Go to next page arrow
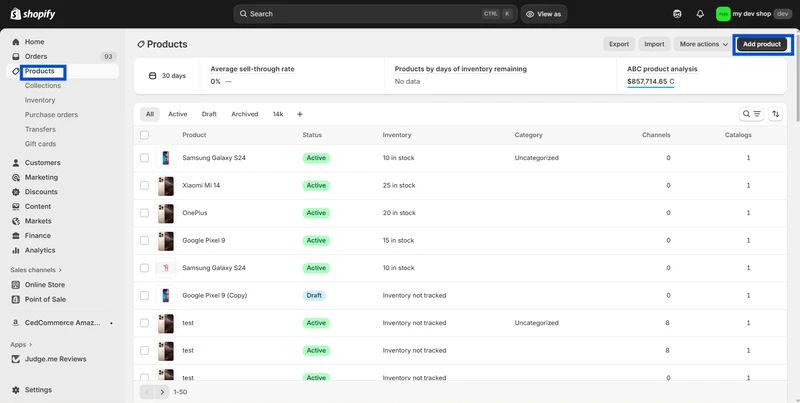This screenshot has height=403, width=800. [162, 392]
